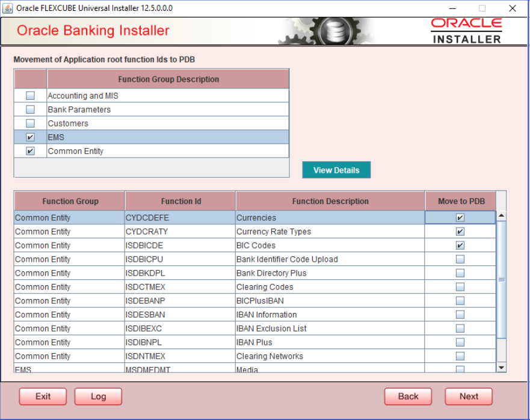Check Move to PDB for Bank Directory Plus
Viewport: 530px width, 420px height.
pyautogui.click(x=460, y=273)
